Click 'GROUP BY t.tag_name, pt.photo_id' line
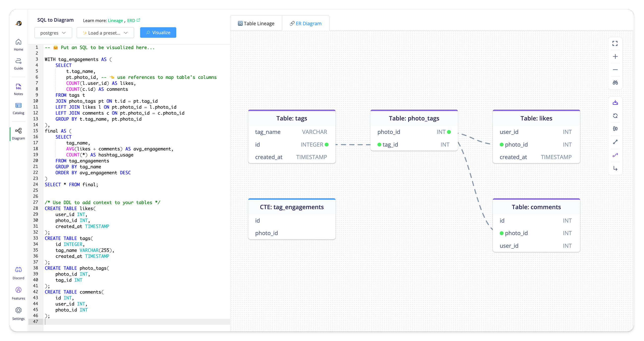This screenshot has height=341, width=644. click(99, 119)
